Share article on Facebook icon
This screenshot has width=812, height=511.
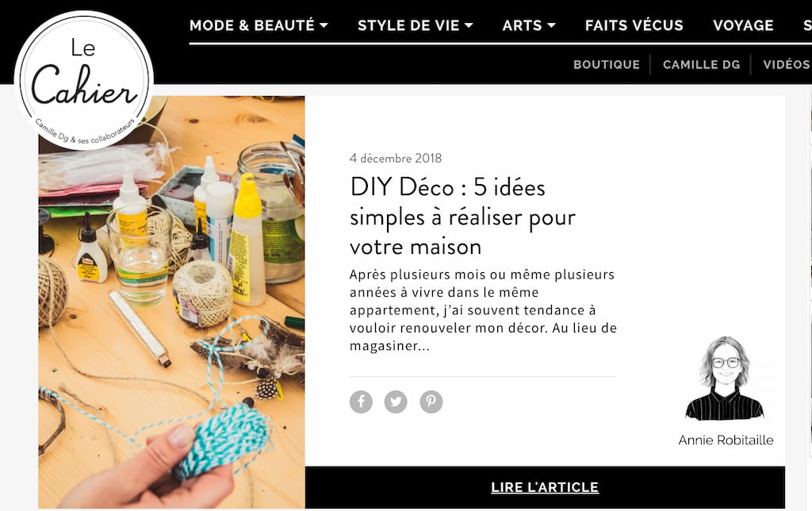(361, 401)
